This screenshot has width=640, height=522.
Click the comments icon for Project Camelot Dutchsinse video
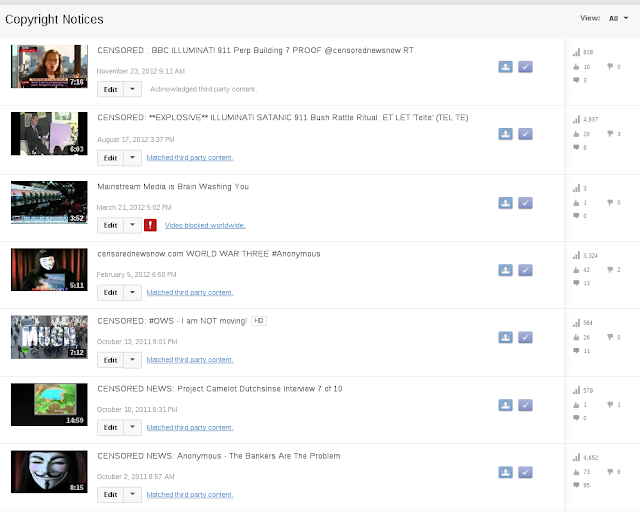tap(576, 418)
